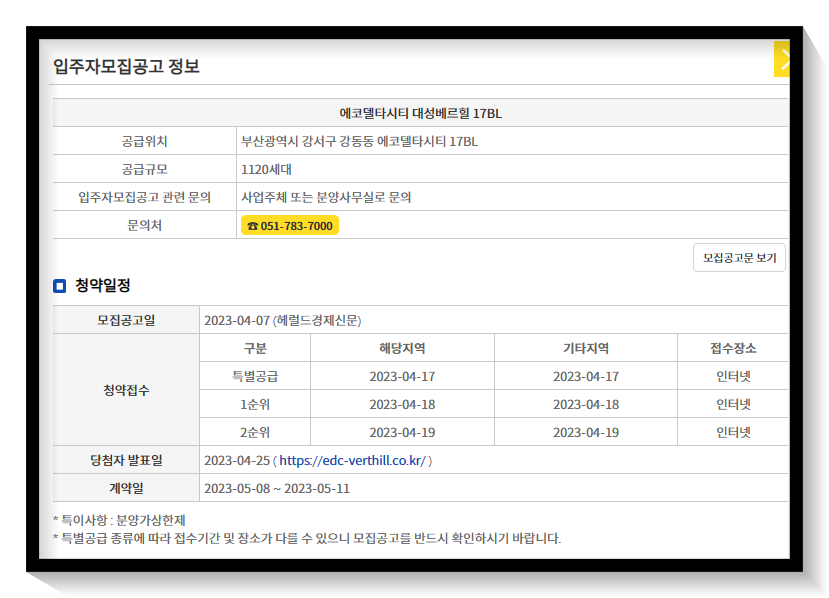Click the 당첨자 발표일 row header
Viewport: 829px width, 598px height.
click(126, 460)
